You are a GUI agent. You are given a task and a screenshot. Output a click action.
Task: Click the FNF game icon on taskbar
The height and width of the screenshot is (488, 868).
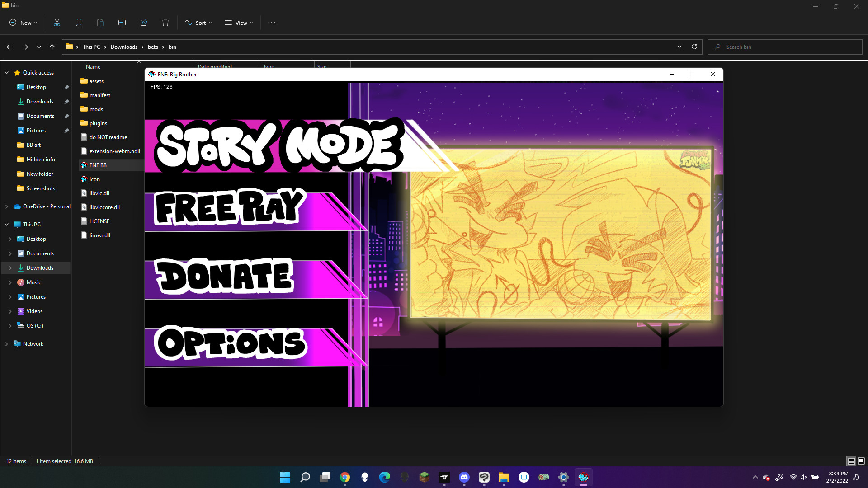pyautogui.click(x=584, y=477)
